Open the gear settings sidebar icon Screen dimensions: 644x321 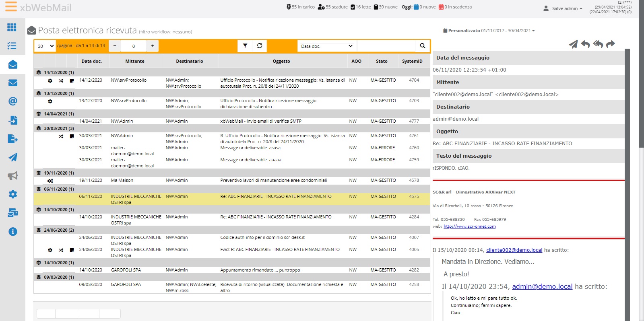tap(13, 194)
